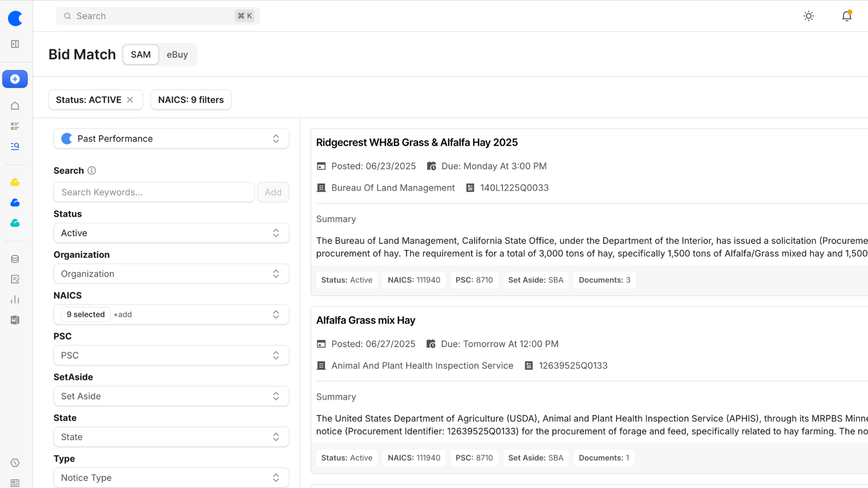Open the yellow cloud sidebar icon
The width and height of the screenshot is (868, 488).
[x=15, y=182]
